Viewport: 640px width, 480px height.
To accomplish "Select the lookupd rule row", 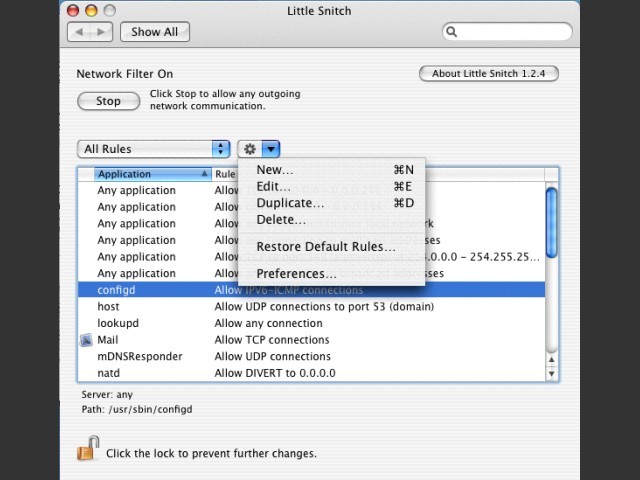I will point(311,324).
